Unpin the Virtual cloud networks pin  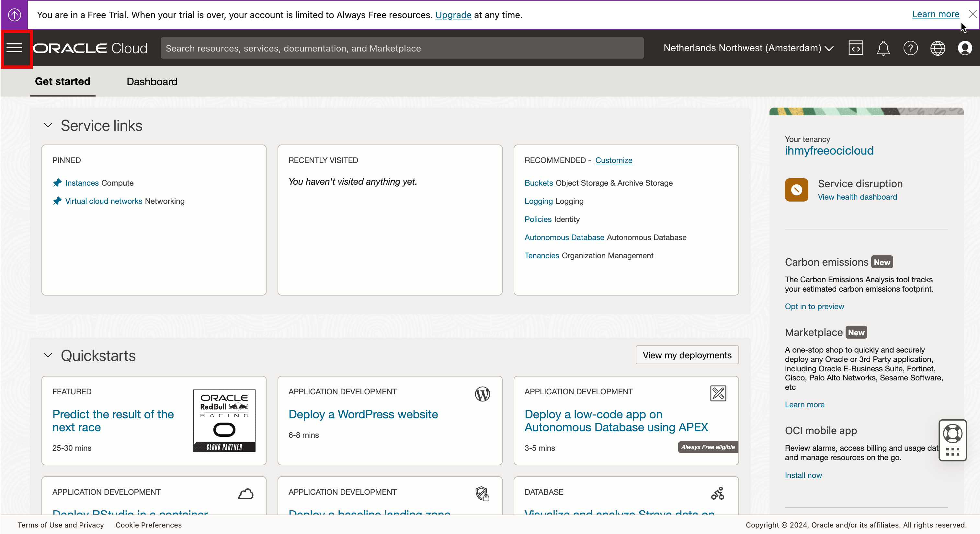coord(57,201)
